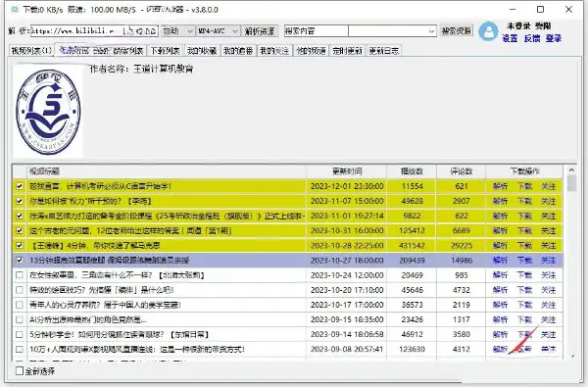The height and width of the screenshot is (387, 588).
Task: Uncheck the 【王德峰】4分钟 video checkbox
Action: click(20, 246)
